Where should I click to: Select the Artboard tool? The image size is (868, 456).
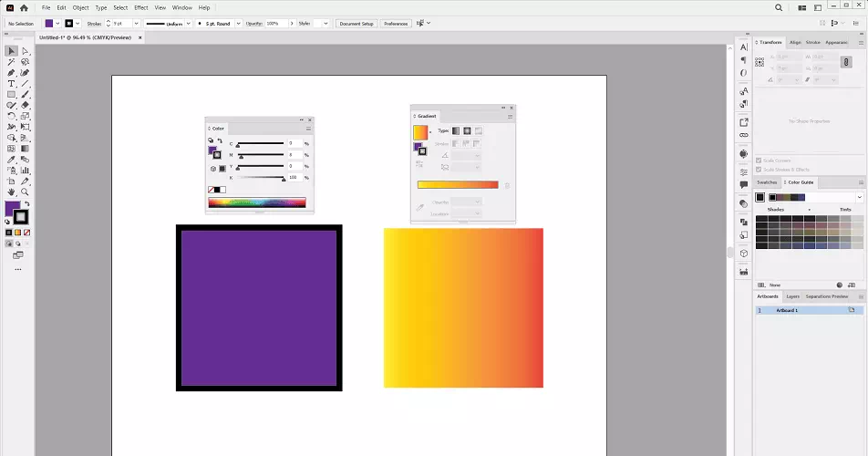coord(11,181)
